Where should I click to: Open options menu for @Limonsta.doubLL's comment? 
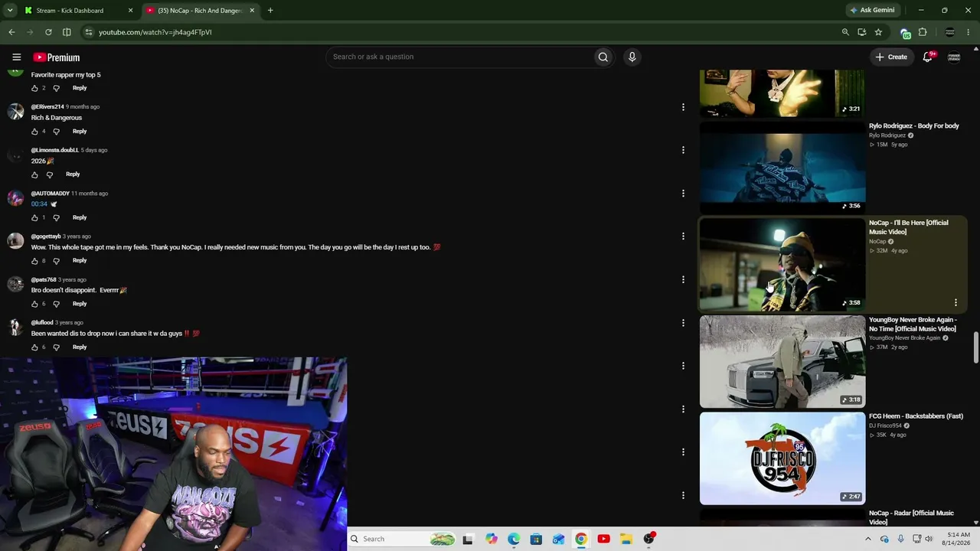pos(683,150)
